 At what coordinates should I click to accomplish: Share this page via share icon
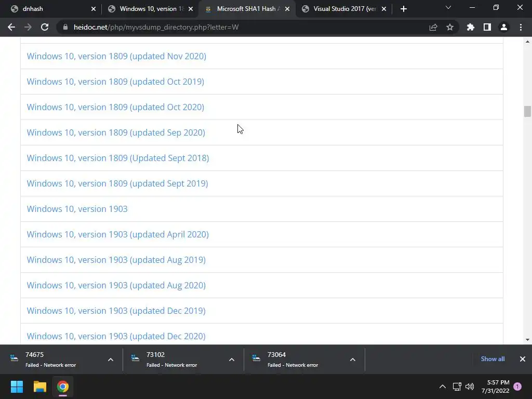(433, 27)
